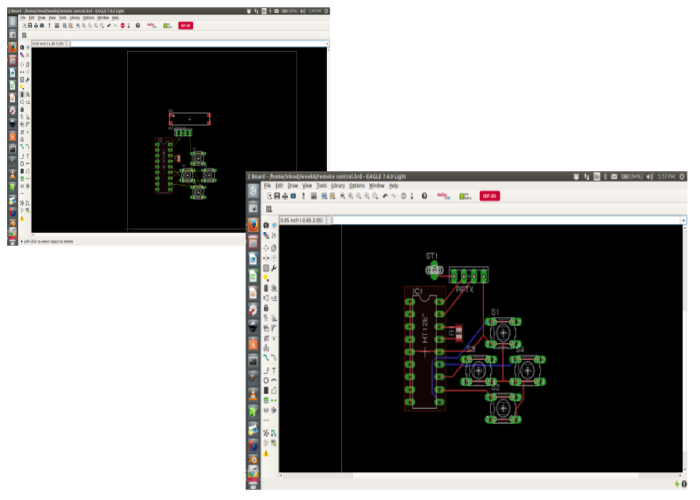
Task: Click Redo arrow in front window toolbar
Action: tap(393, 196)
